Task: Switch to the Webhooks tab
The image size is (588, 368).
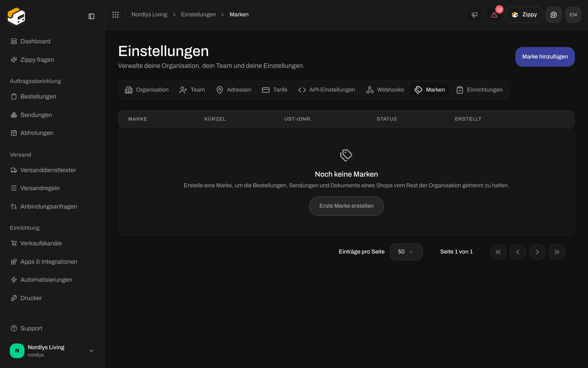Action: (385, 90)
